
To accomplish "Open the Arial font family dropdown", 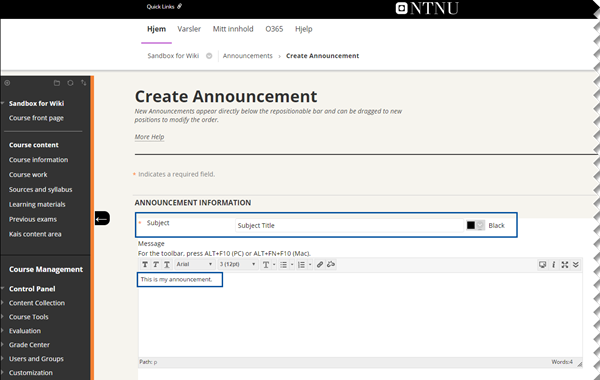I will point(194,264).
